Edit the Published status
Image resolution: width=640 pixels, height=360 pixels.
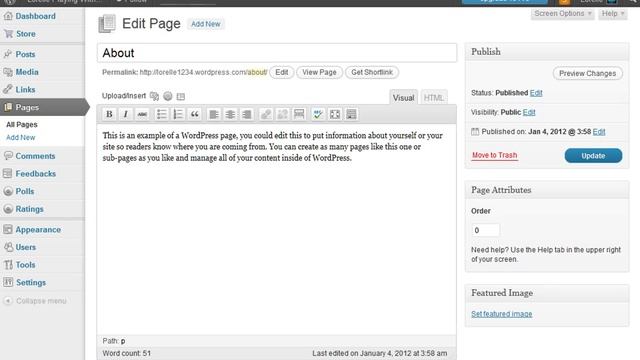536,93
